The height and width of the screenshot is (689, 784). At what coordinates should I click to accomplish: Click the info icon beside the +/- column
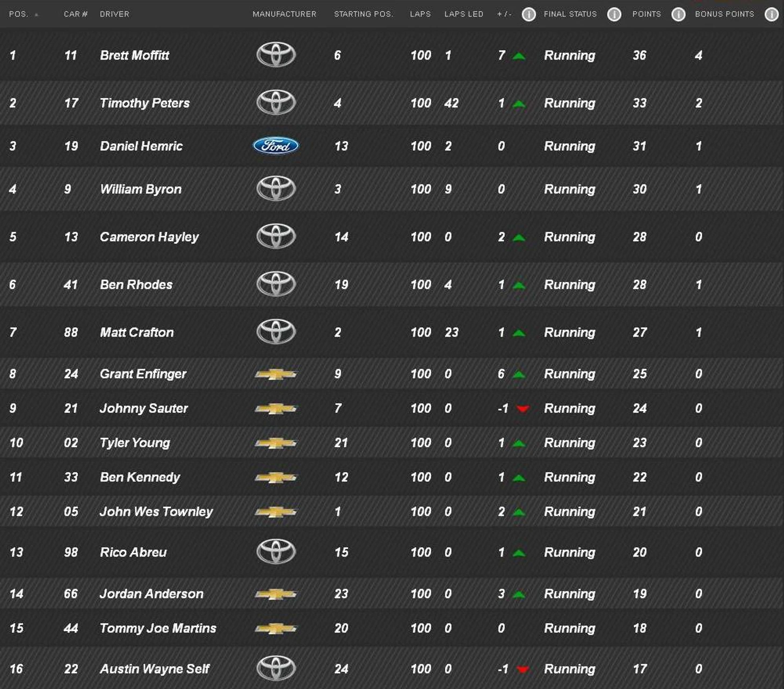tap(528, 14)
